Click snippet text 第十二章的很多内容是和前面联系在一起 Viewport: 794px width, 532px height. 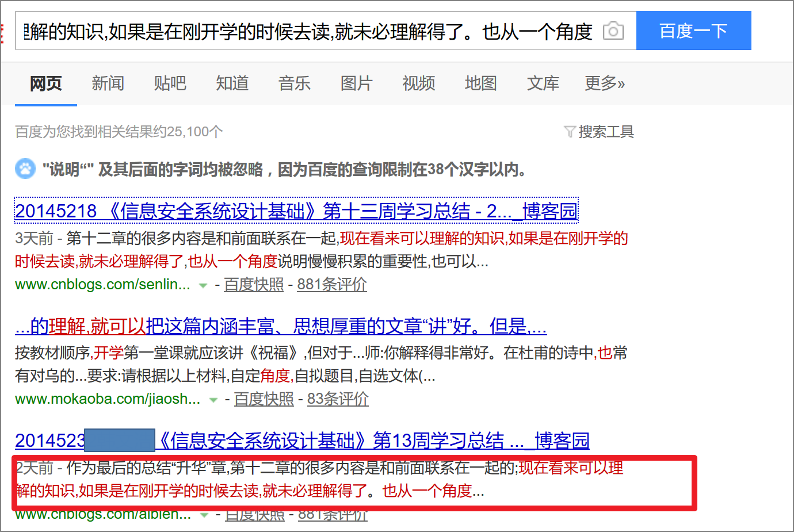pyautogui.click(x=203, y=238)
